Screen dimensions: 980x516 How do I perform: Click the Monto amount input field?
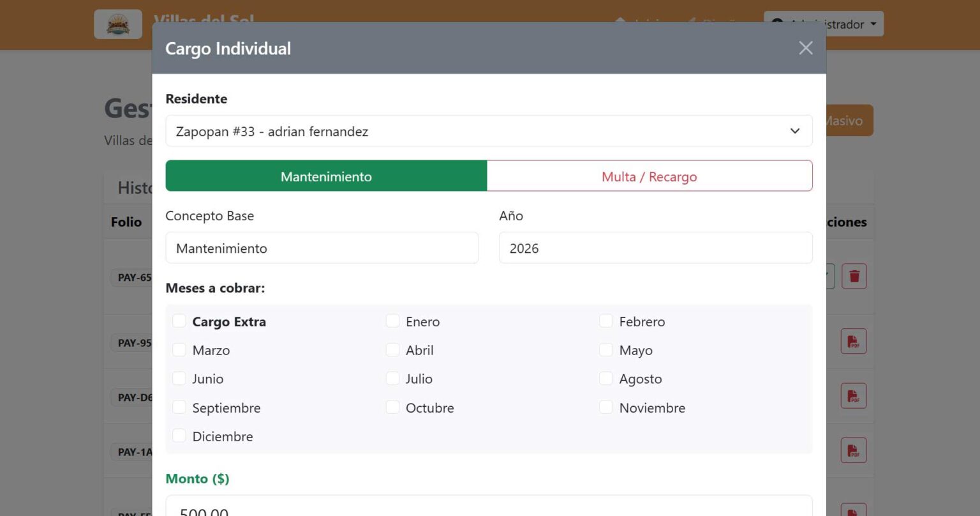click(489, 508)
